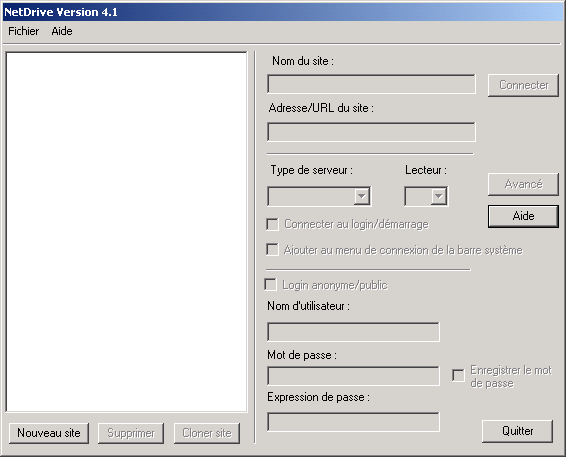Click the Expression de passe field

(x=353, y=422)
